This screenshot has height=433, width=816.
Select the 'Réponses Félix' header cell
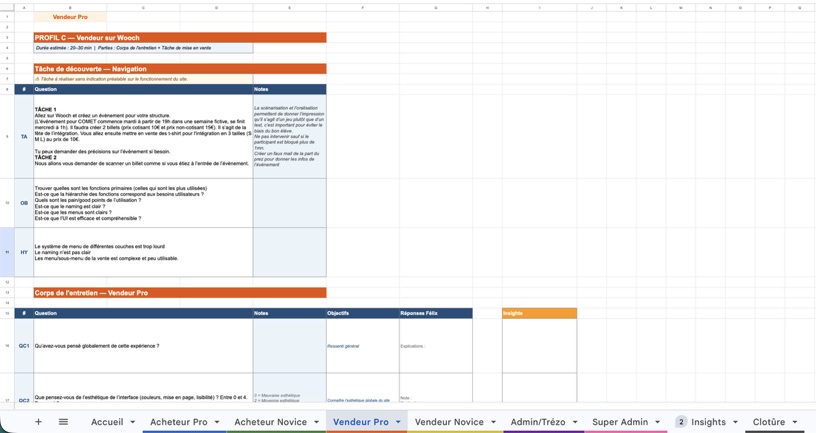(x=436, y=313)
